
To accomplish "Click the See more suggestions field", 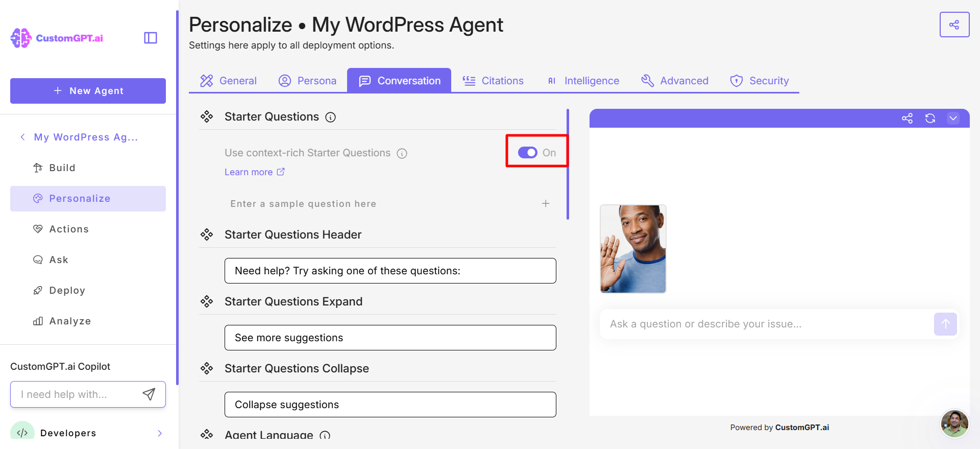I will pos(390,338).
